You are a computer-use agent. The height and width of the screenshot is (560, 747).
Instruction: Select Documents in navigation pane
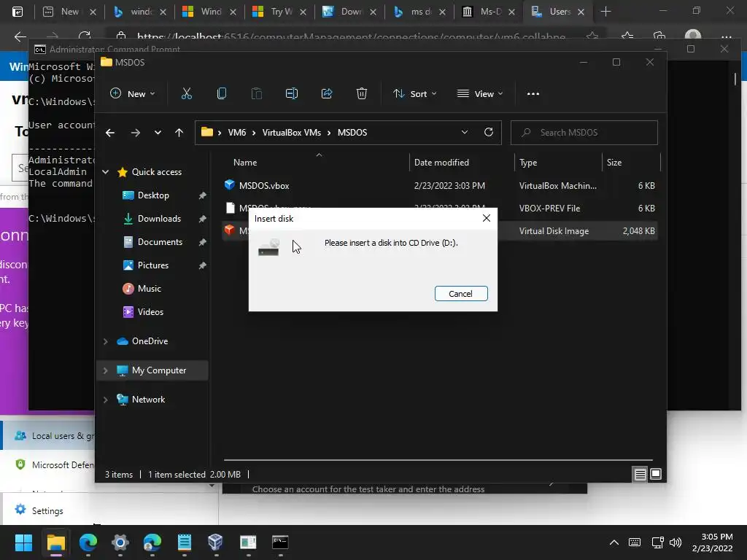[x=160, y=242]
